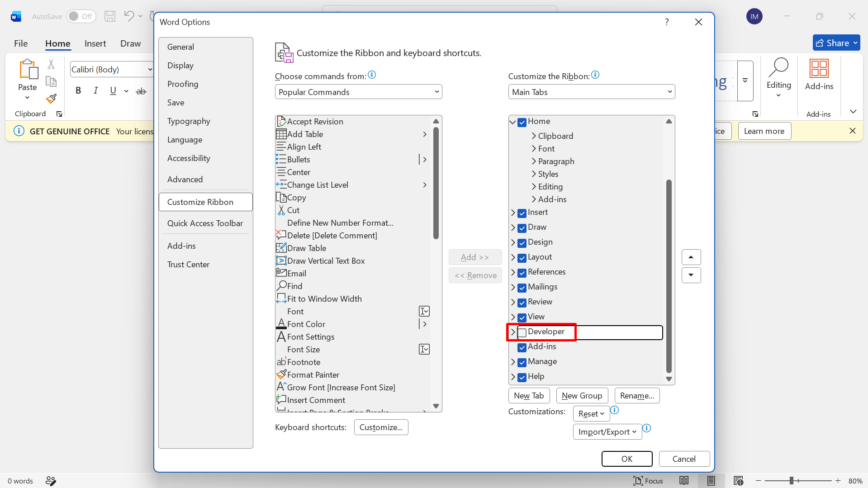
Task: Click the Strikethrough icon
Action: click(141, 91)
